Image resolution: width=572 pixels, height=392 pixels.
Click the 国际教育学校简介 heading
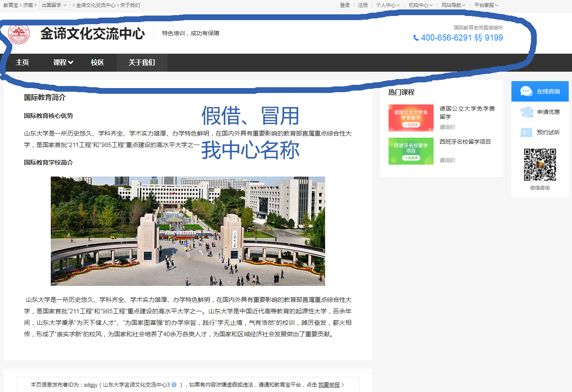[48, 162]
